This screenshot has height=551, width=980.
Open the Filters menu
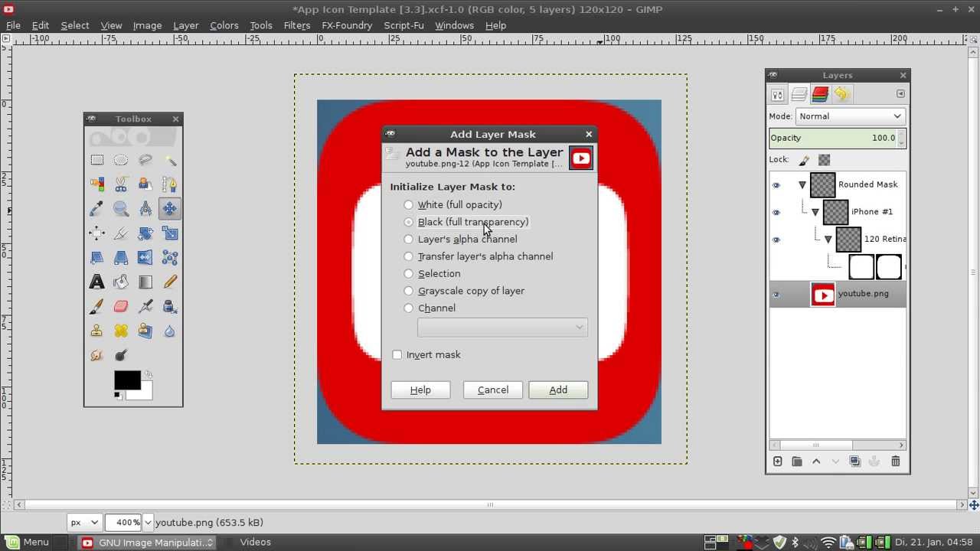click(x=297, y=25)
